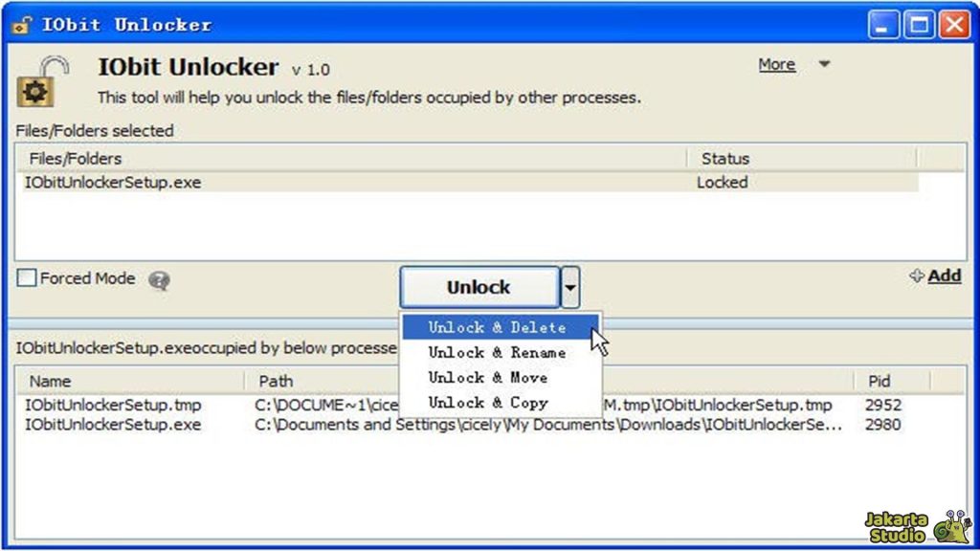Select Unlock & Delete from the menu
Image resolution: width=980 pixels, height=551 pixels.
tap(498, 327)
